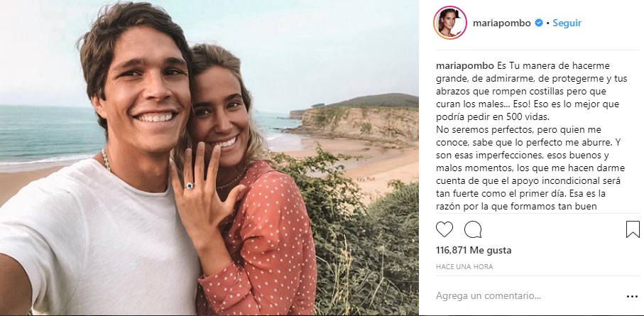
Task: Click the caption line mentioning 500 vidas
Action: tap(493, 117)
